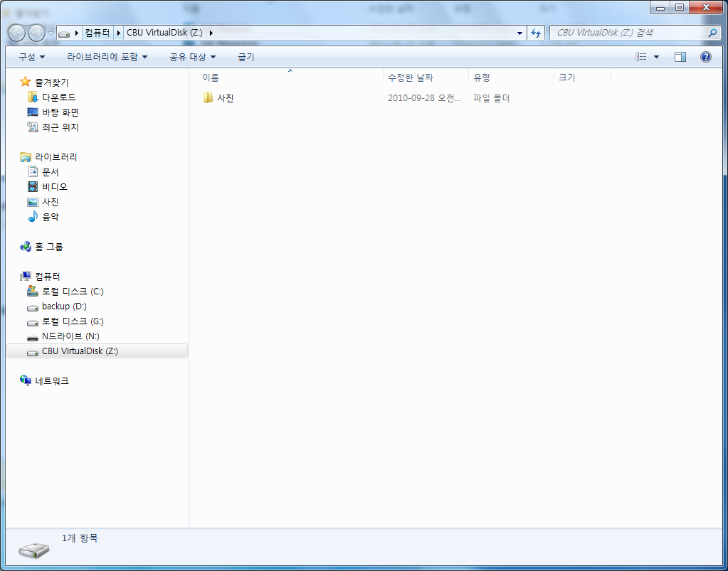Viewport: 728px width, 571px height.
Task: Click the date 2010-09-28 cell
Action: 424,98
